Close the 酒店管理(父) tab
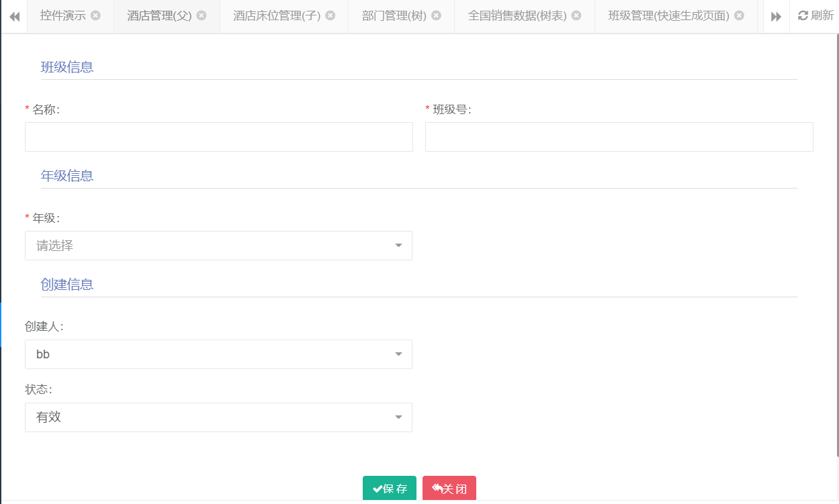 [202, 15]
